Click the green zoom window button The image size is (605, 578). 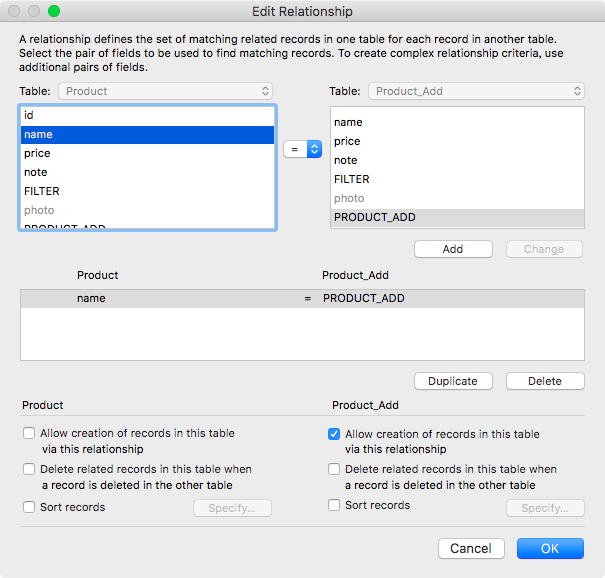[x=54, y=11]
